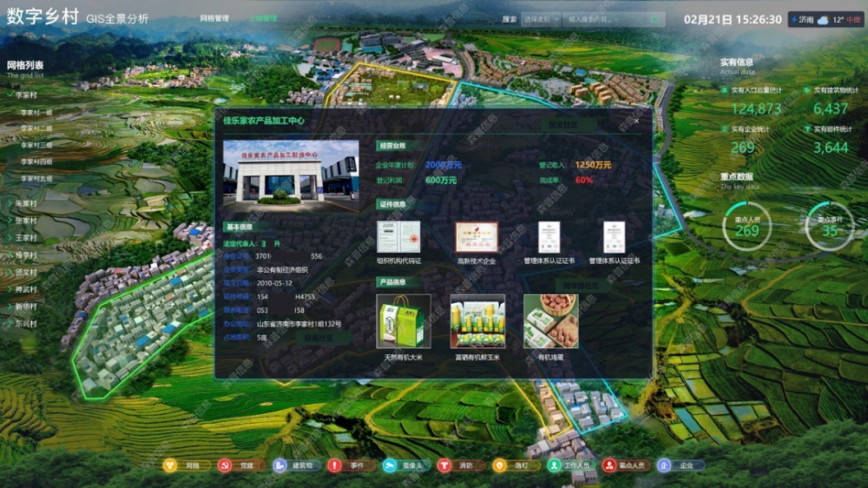
Task: Toggle the 建筑物 buildings layer icon
Action: click(x=279, y=465)
